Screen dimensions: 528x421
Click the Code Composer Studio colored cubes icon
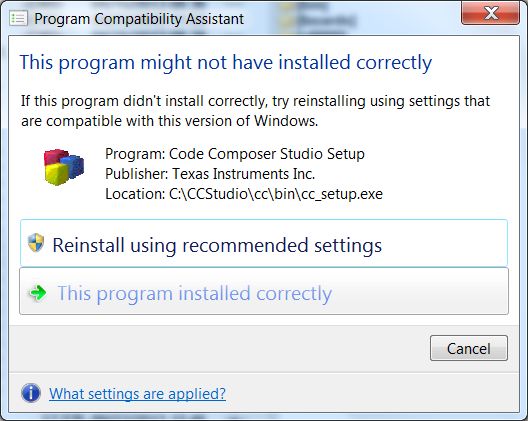pos(64,167)
